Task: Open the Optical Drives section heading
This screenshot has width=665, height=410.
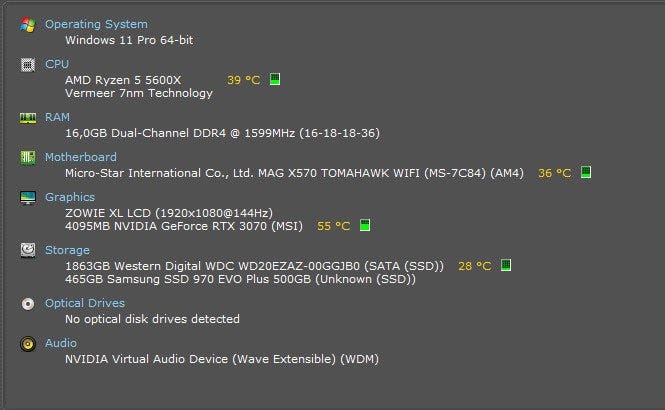Action: pos(85,303)
